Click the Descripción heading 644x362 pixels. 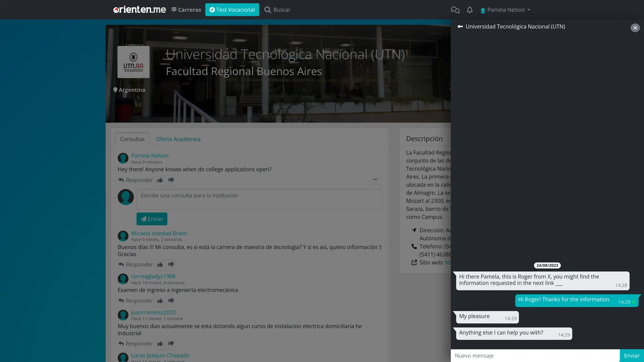[424, 139]
